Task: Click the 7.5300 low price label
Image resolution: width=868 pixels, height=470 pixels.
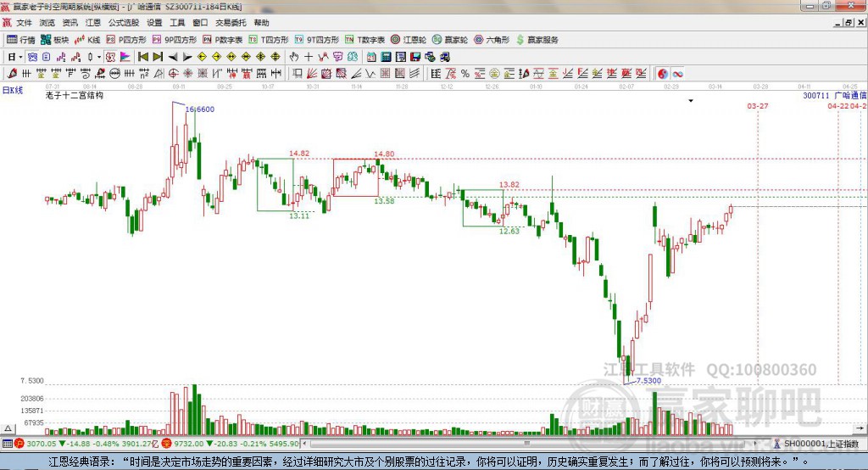Action: 648,381
